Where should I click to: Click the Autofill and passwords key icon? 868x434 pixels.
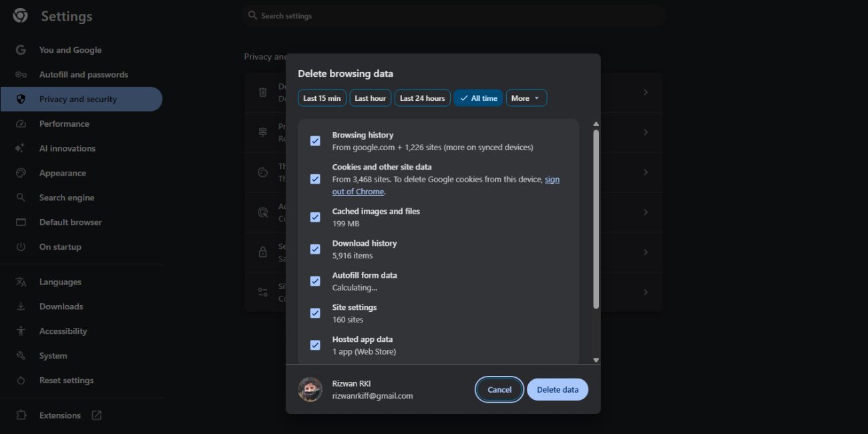pos(21,75)
